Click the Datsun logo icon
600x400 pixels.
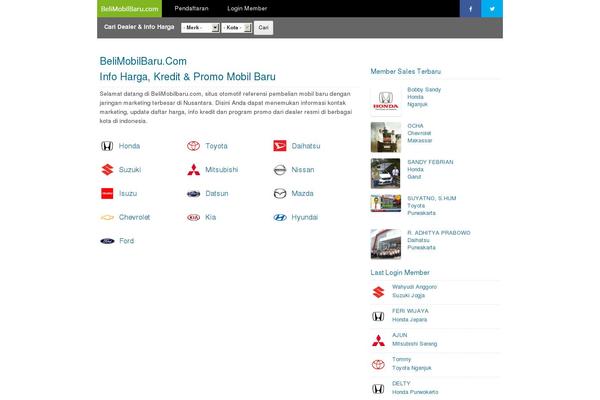click(x=193, y=194)
